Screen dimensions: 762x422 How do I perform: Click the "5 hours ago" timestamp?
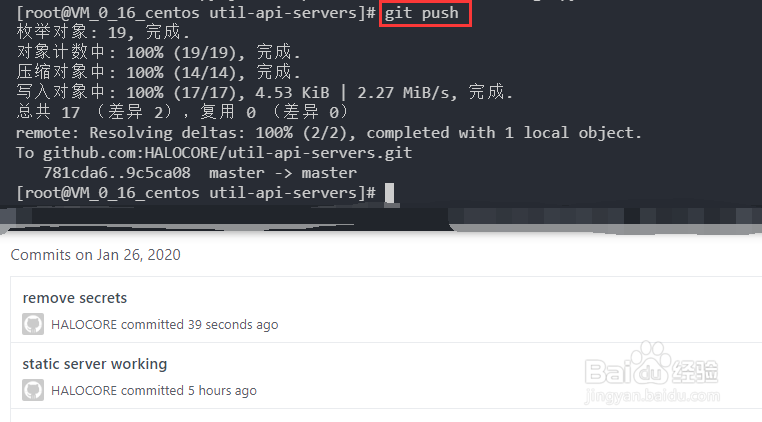click(222, 390)
